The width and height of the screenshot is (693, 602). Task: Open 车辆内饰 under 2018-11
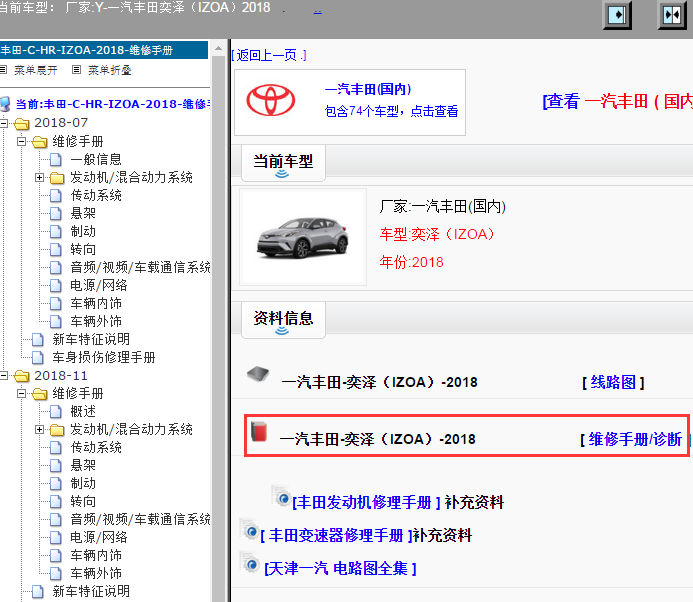96,556
